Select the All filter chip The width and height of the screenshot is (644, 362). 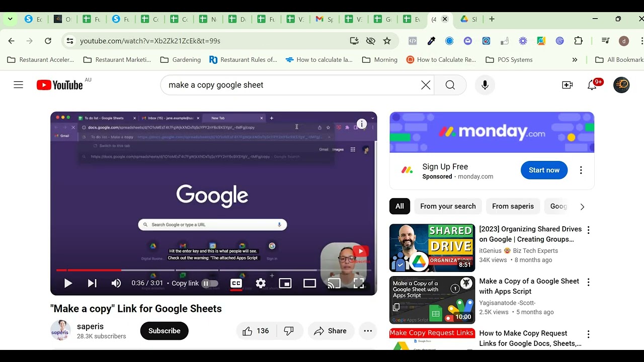click(x=399, y=206)
